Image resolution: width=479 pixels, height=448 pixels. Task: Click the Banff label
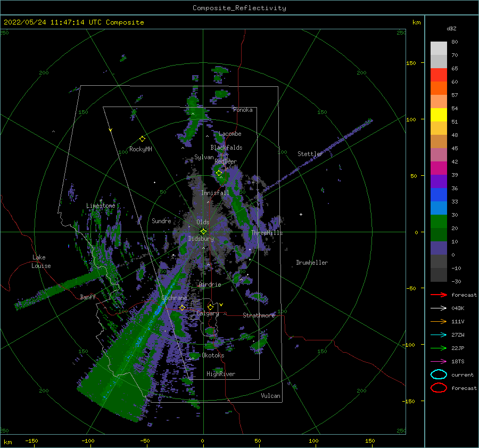[88, 297]
